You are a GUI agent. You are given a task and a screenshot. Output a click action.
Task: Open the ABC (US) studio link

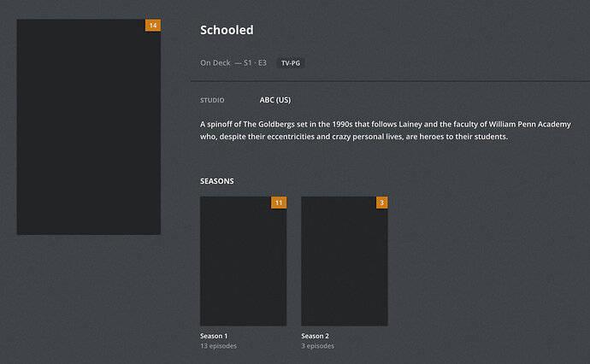(275, 100)
